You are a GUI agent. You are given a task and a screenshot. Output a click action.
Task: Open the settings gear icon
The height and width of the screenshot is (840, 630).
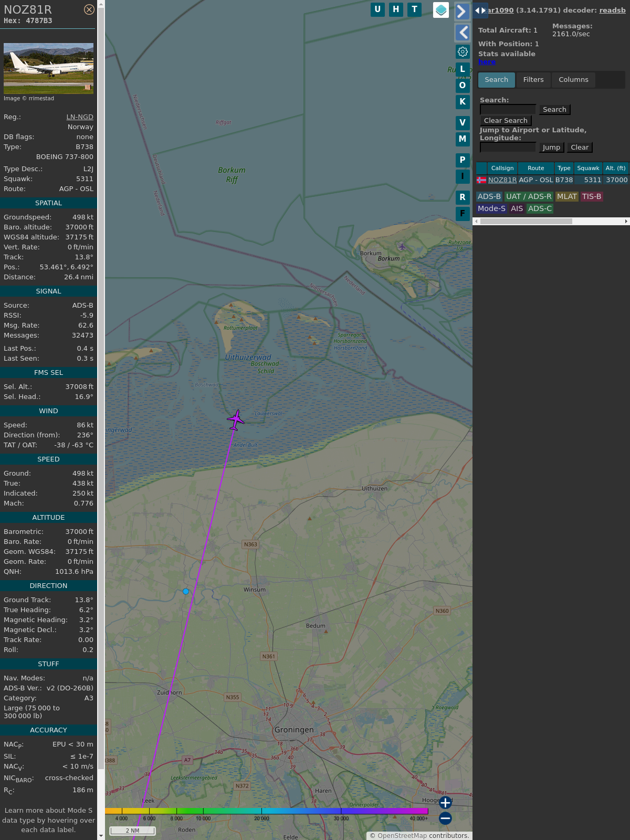click(x=463, y=51)
